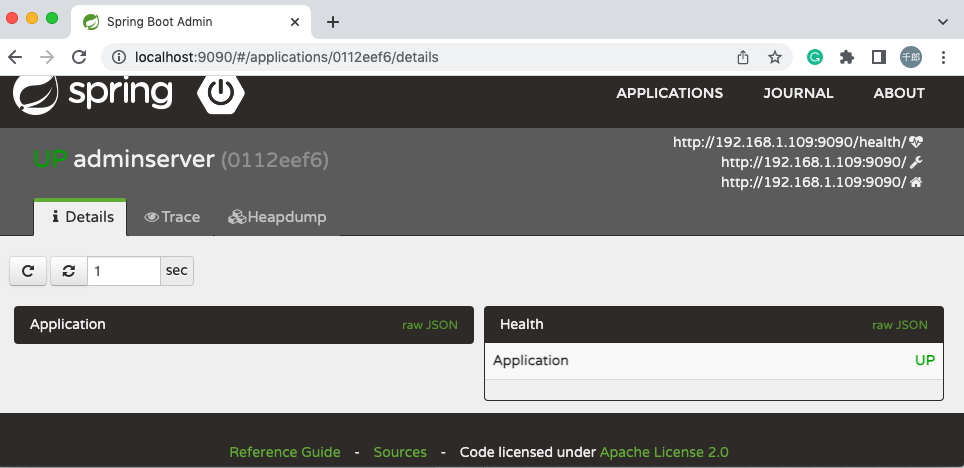Click the single refresh button
964x468 pixels.
[x=28, y=271]
